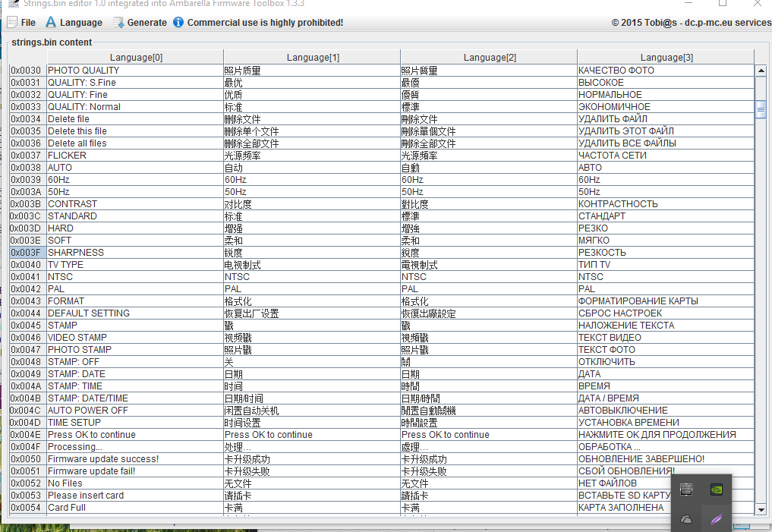Click the app icon in title bar
The width and height of the screenshot is (772, 532).
click(13, 3)
